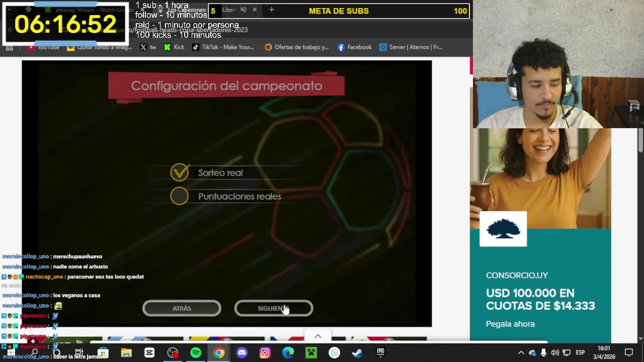Go back with the ATRÁS button
The height and width of the screenshot is (362, 644).
pyautogui.click(x=182, y=308)
